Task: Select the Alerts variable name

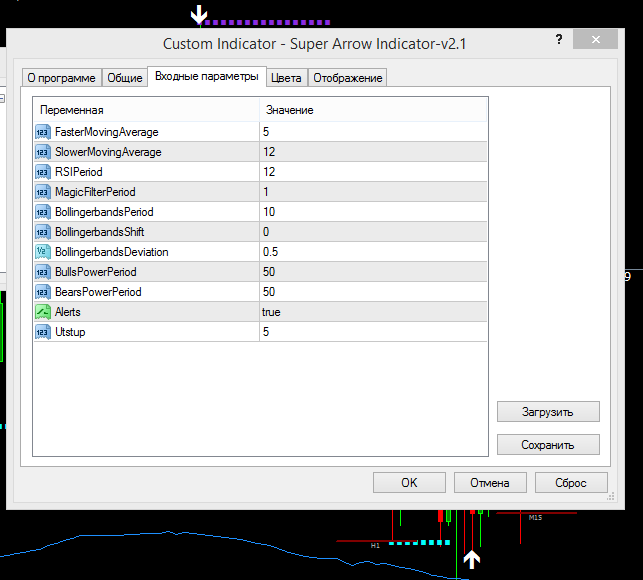Action: click(x=68, y=312)
